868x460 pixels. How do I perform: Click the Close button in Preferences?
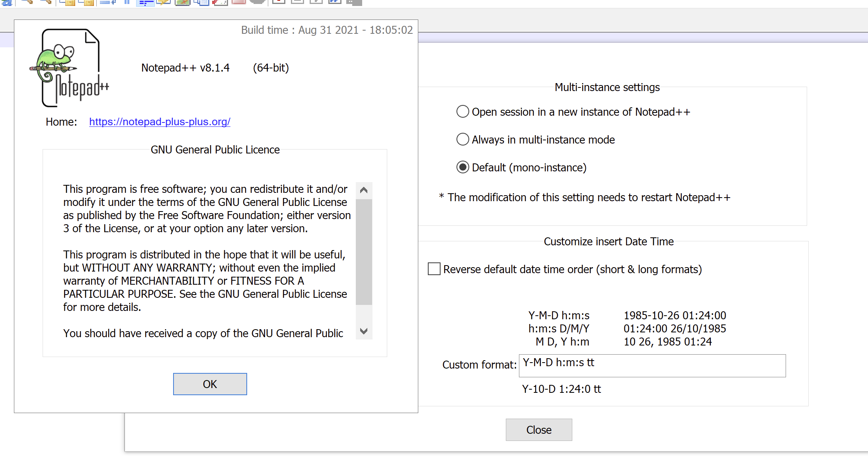[x=539, y=430]
